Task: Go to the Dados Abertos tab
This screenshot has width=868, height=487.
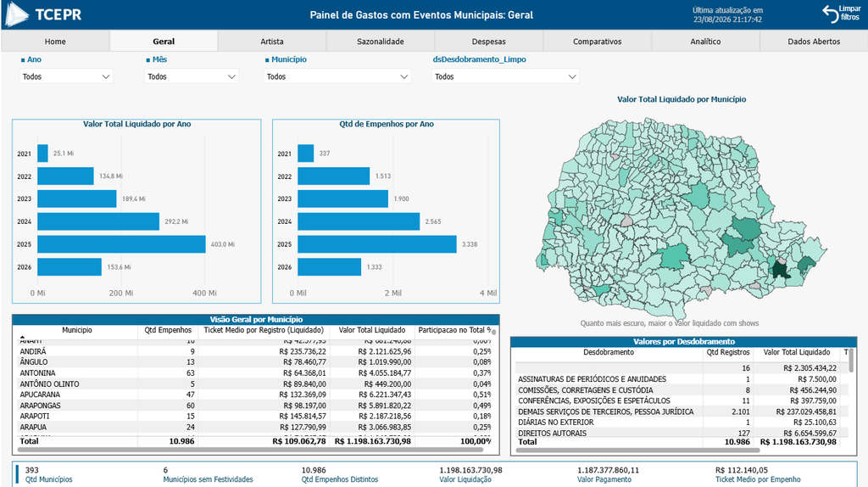Action: coord(814,42)
